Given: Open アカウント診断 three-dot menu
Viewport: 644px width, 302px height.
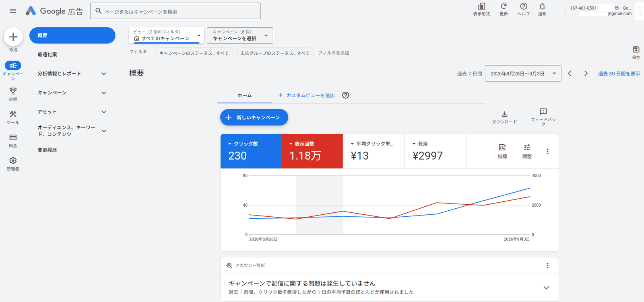Looking at the screenshot, I should [x=547, y=265].
